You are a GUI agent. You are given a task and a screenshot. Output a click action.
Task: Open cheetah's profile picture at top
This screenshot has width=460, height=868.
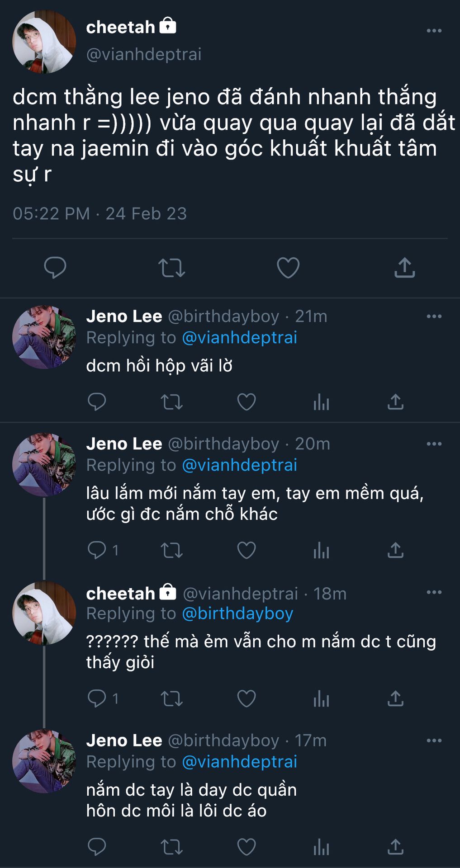tap(44, 42)
